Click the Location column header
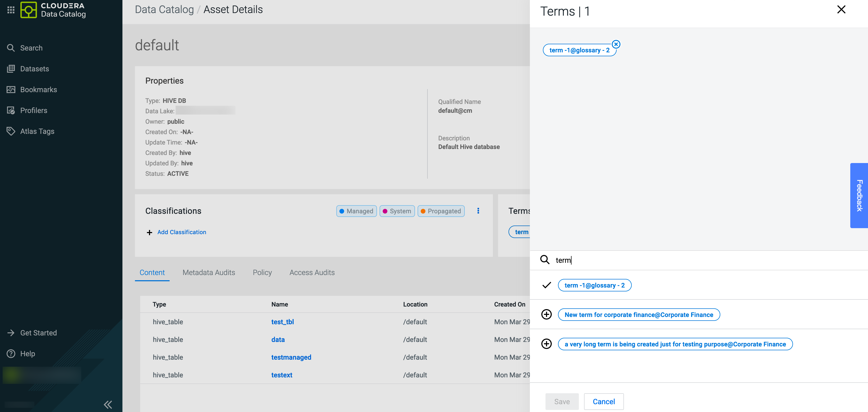 [x=415, y=304]
